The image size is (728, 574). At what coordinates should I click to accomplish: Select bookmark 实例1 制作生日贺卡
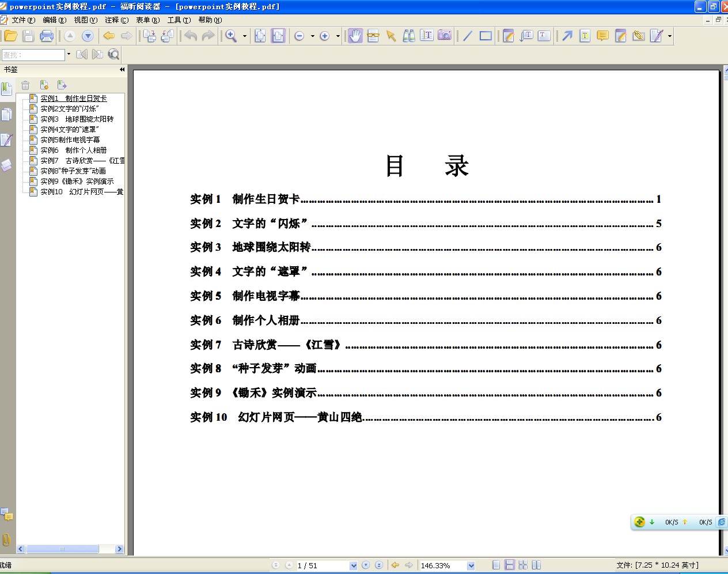tap(74, 99)
